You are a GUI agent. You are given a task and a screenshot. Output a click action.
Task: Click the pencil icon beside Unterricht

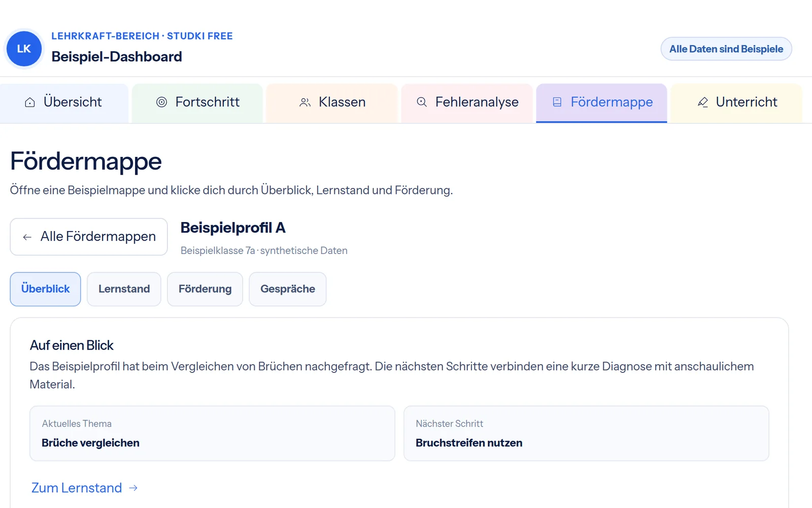click(x=703, y=102)
